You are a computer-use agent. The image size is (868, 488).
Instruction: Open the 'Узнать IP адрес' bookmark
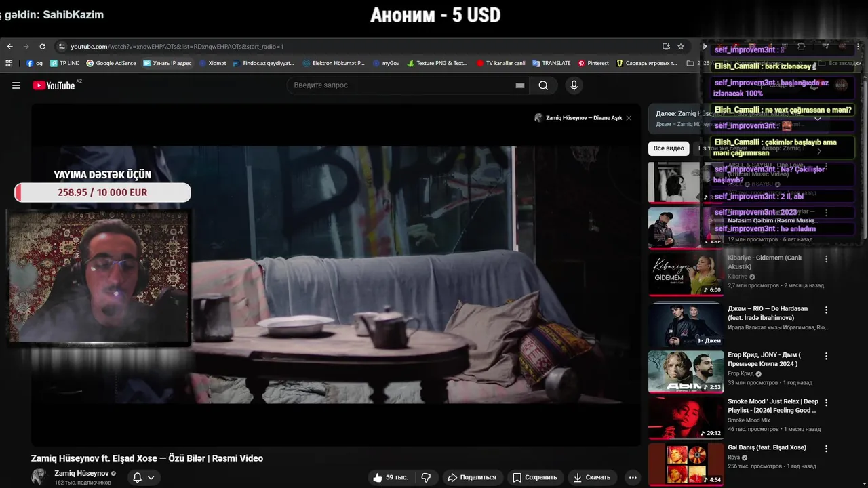click(x=167, y=63)
